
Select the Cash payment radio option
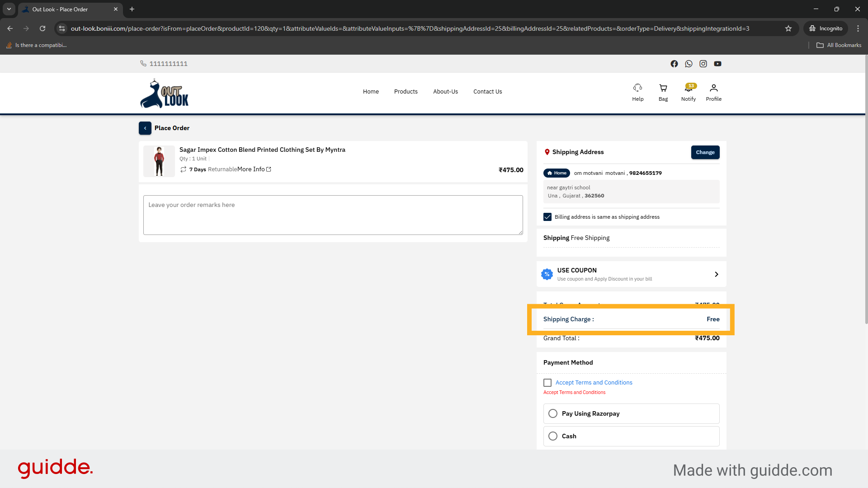point(552,436)
